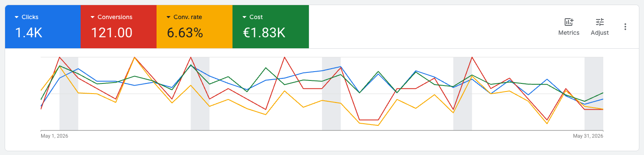Select the red Conversions value 121.00

click(x=112, y=33)
